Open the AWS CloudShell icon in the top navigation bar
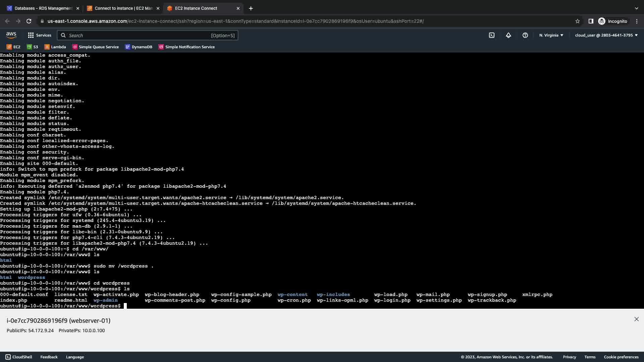This screenshot has height=362, width=644. [x=491, y=35]
